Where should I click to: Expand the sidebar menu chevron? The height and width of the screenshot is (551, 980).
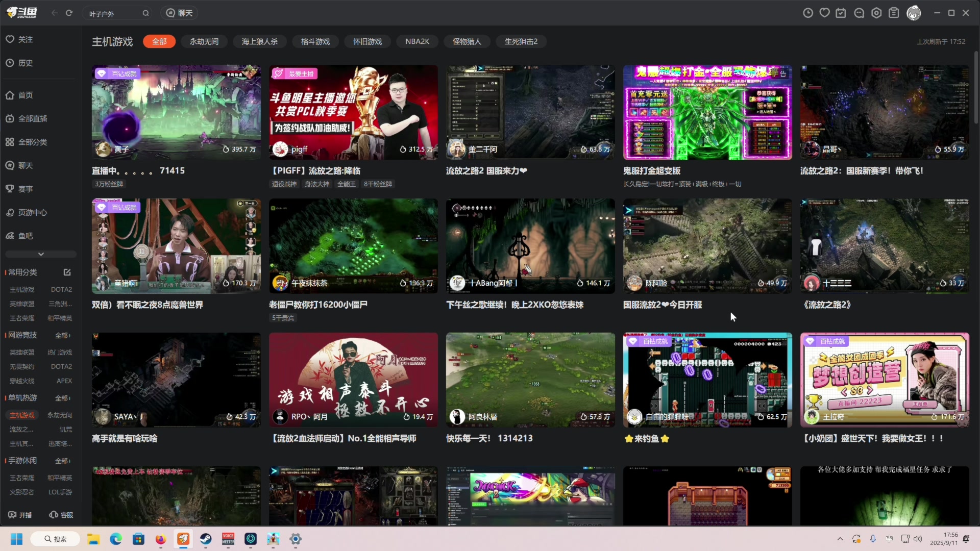[x=41, y=254]
